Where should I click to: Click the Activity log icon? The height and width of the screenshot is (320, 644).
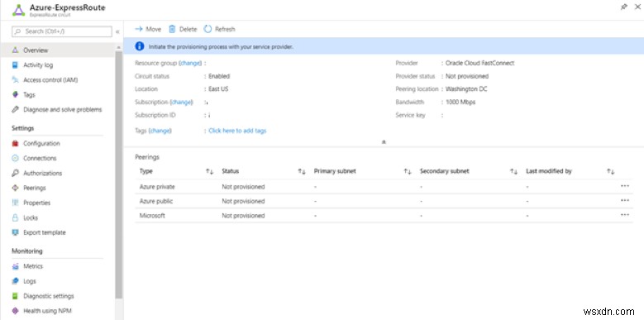pyautogui.click(x=16, y=64)
